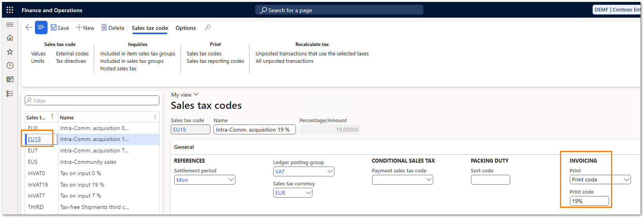Open Posted sales tax inquiry
The height and width of the screenshot is (218, 644).
pyautogui.click(x=118, y=68)
